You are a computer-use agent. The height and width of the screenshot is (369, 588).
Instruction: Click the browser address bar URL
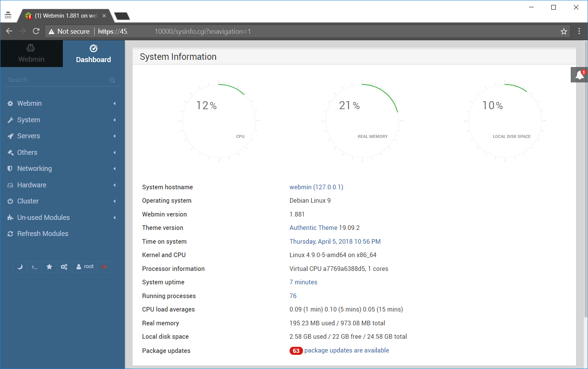click(x=174, y=31)
